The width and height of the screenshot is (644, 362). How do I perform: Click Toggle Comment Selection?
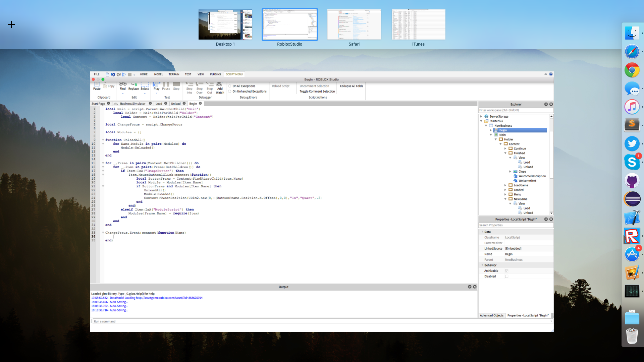click(317, 92)
